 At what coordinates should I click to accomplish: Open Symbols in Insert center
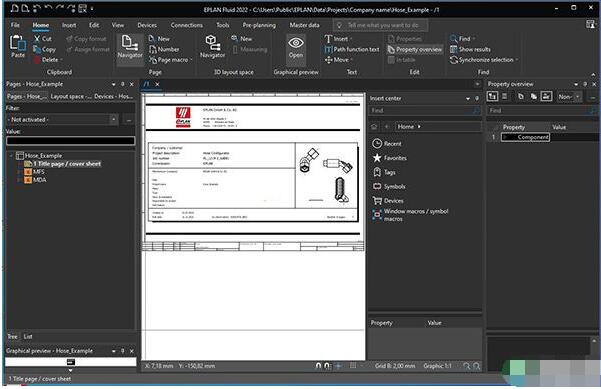coord(389,187)
